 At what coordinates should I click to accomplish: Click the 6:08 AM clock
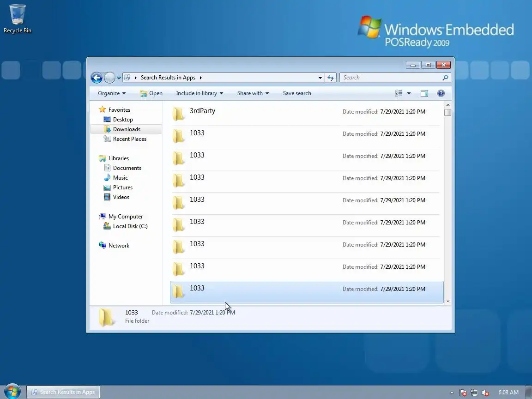(508, 393)
